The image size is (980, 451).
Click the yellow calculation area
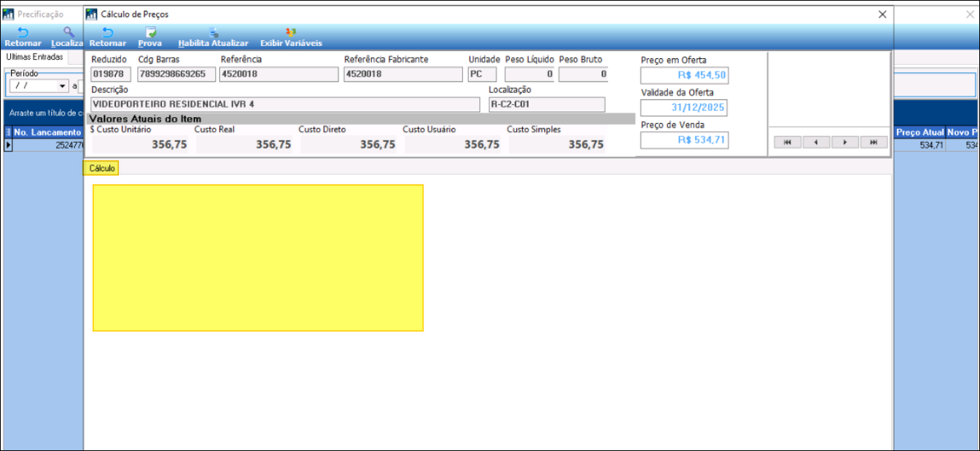(x=258, y=258)
